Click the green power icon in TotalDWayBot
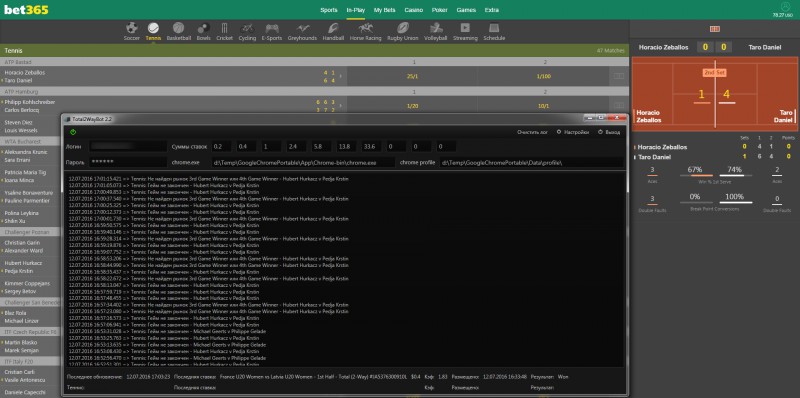This screenshot has width=800, height=398. point(73,132)
